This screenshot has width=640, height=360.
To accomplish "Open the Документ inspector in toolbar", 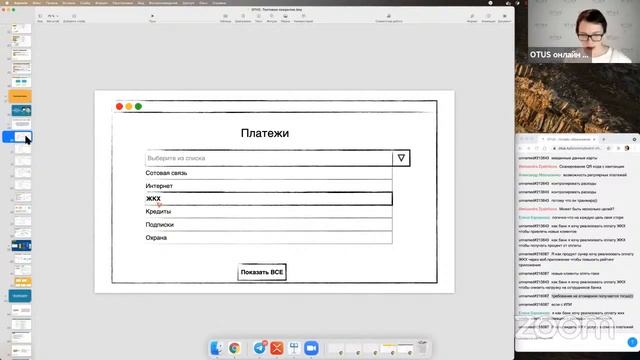I will 504,18.
